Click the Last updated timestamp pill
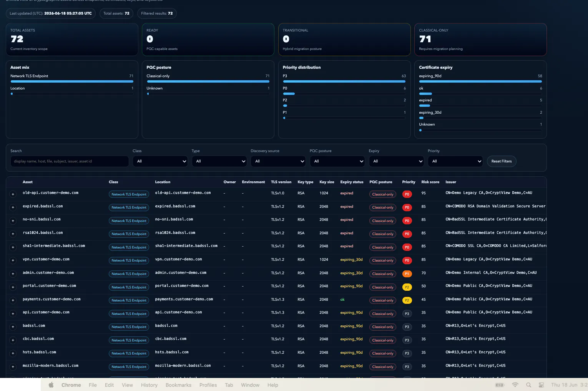Screen dimensions: 588x391 pyautogui.click(x=51, y=13)
